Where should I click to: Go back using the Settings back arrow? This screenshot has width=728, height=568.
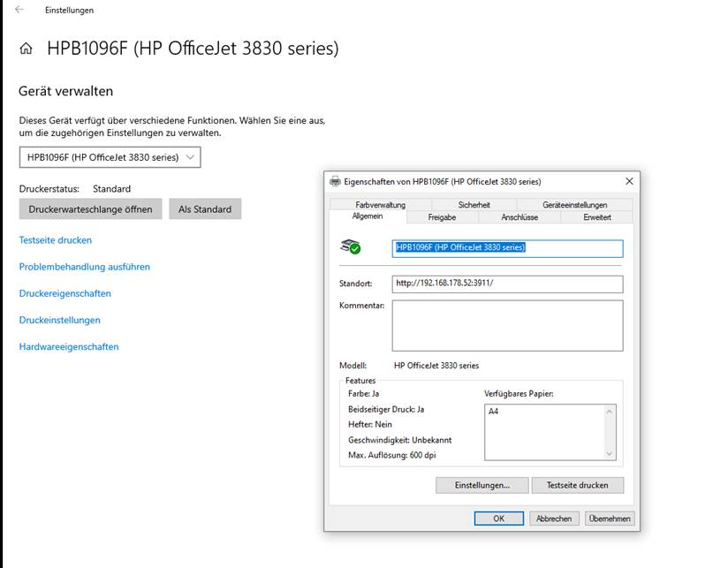coord(19,10)
